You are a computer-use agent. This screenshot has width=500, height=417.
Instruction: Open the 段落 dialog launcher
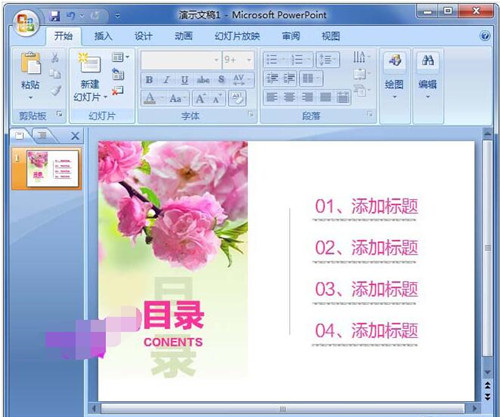click(x=369, y=114)
